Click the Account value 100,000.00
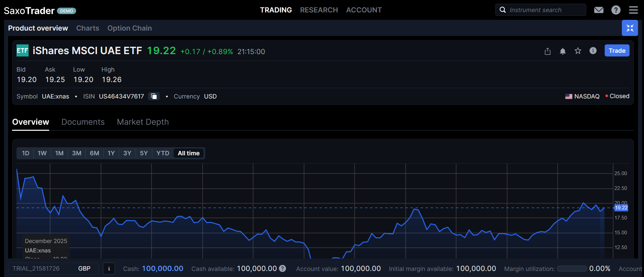Screen dimensions: 644x277 point(361,269)
